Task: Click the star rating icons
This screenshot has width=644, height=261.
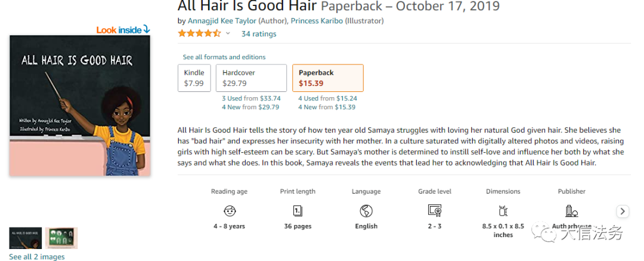Action: point(199,34)
